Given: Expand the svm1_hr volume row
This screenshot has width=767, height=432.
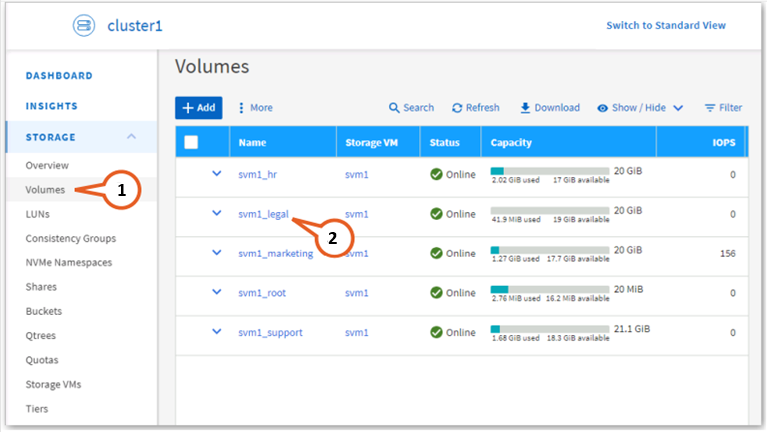Looking at the screenshot, I should pyautogui.click(x=216, y=173).
